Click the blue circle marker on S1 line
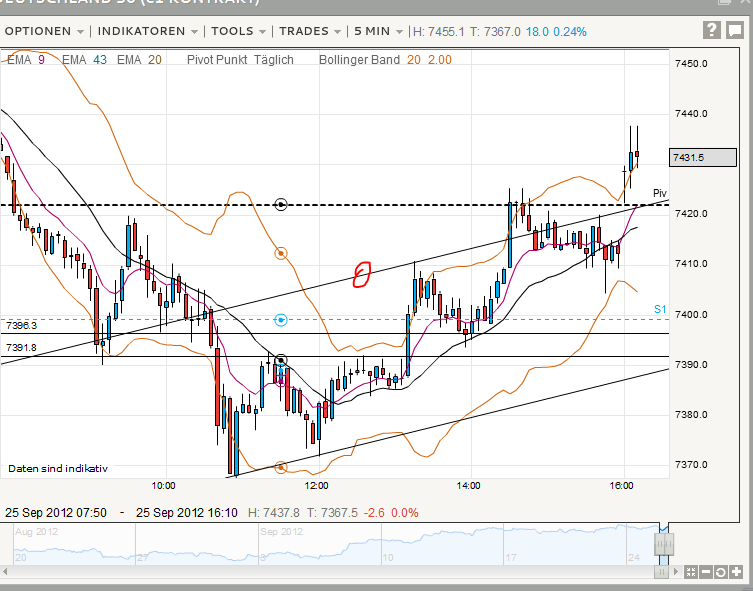 click(281, 320)
